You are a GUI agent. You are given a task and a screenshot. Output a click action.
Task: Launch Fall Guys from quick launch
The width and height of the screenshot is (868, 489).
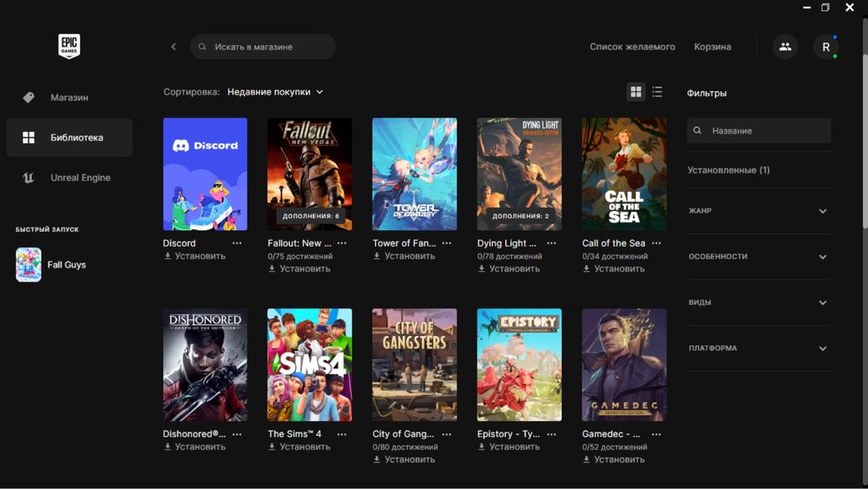pos(51,265)
